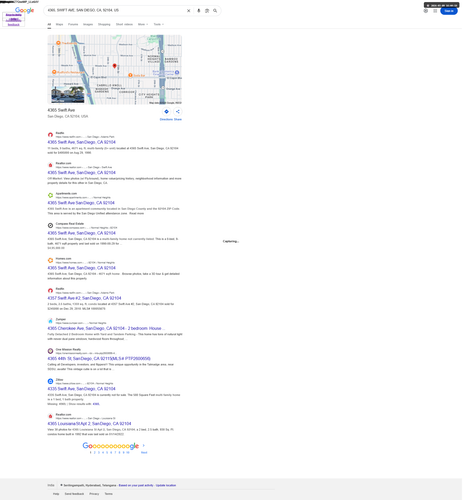The image size is (466, 500).
Task: Click the red location pin on the map
Action: click(x=114, y=66)
